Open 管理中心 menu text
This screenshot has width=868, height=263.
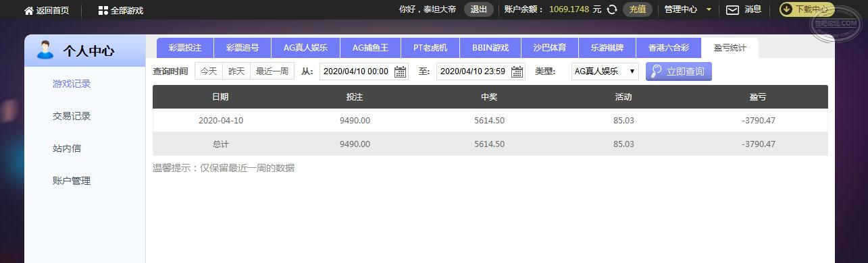click(681, 9)
